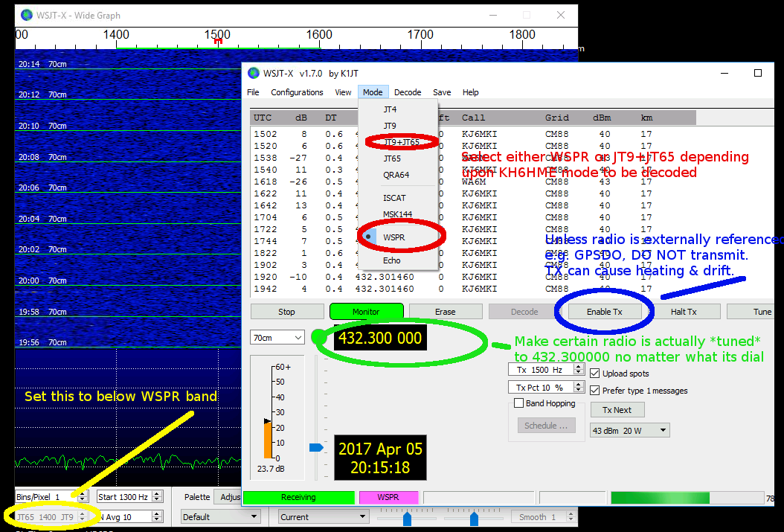784x532 pixels.
Task: Click the greyed Decode button below the table
Action: pos(524,312)
